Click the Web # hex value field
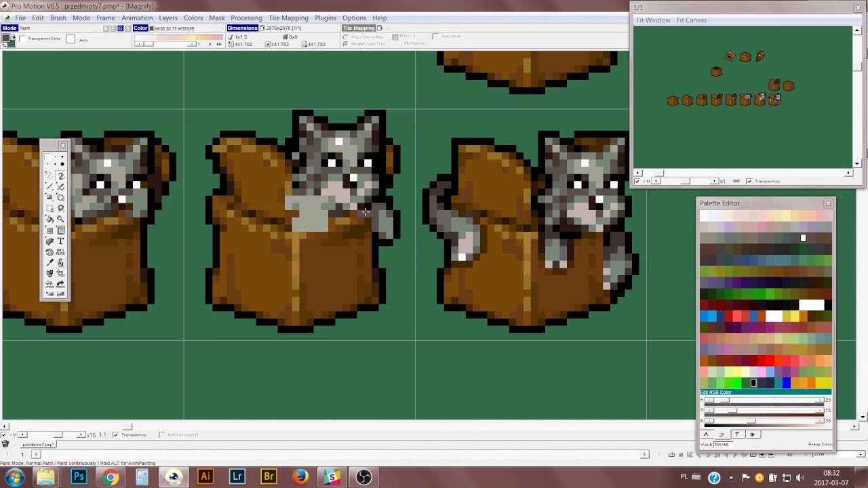868x488 pixels. point(723,444)
